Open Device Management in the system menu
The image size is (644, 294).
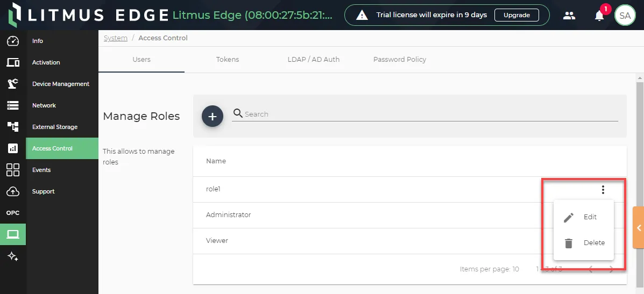[62, 84]
